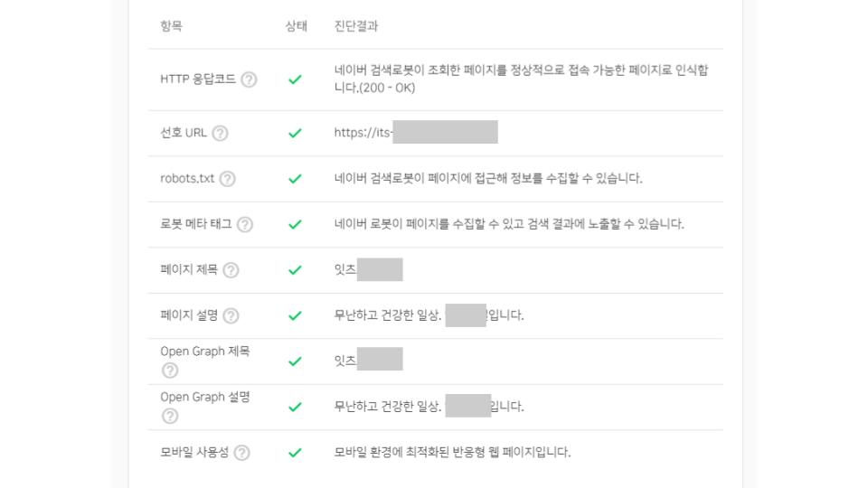Open help icon next to 로봇 메타 태그
The image size is (868, 488).
click(245, 225)
